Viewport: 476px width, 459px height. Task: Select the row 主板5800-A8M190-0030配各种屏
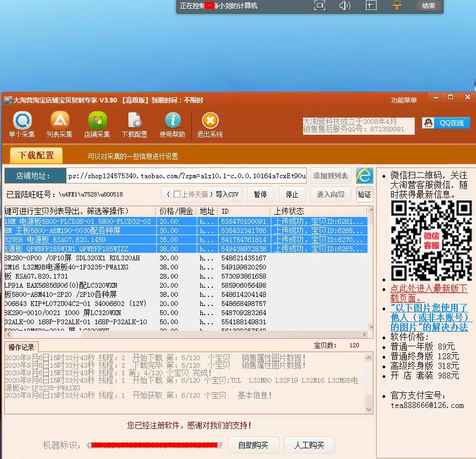186,230
